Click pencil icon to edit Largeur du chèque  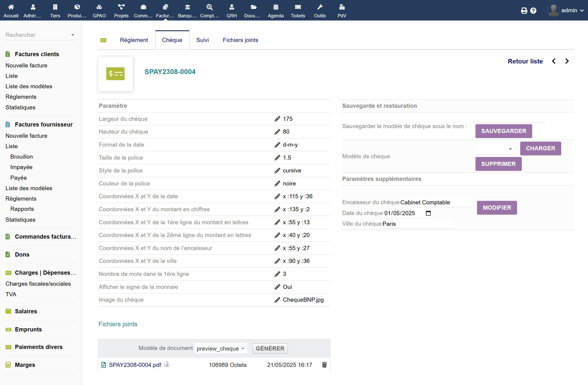[x=277, y=119]
